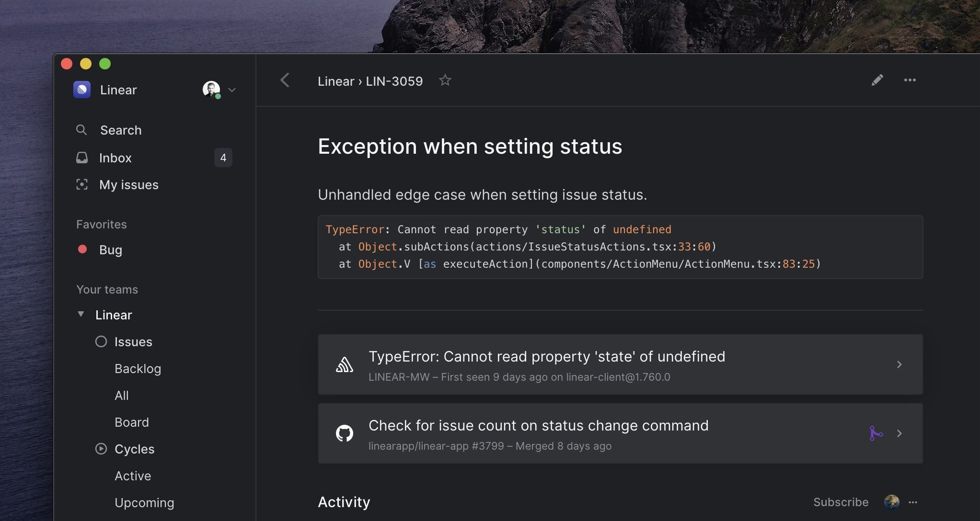
Task: Go back using left arrow
Action: point(285,80)
